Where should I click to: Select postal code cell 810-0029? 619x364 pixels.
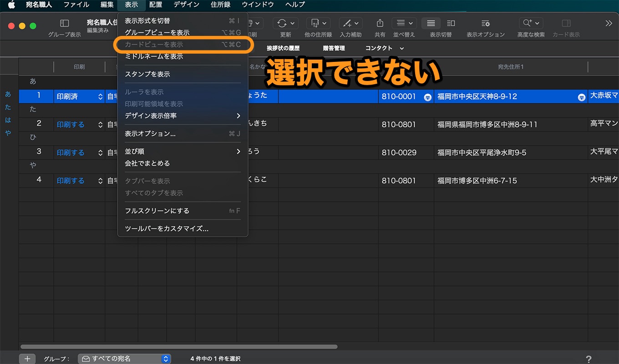[406, 152]
